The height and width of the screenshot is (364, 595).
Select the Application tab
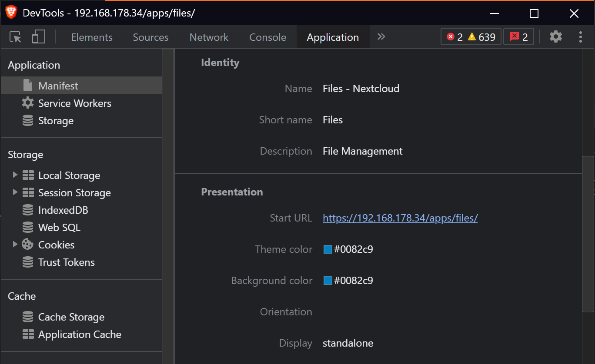333,37
